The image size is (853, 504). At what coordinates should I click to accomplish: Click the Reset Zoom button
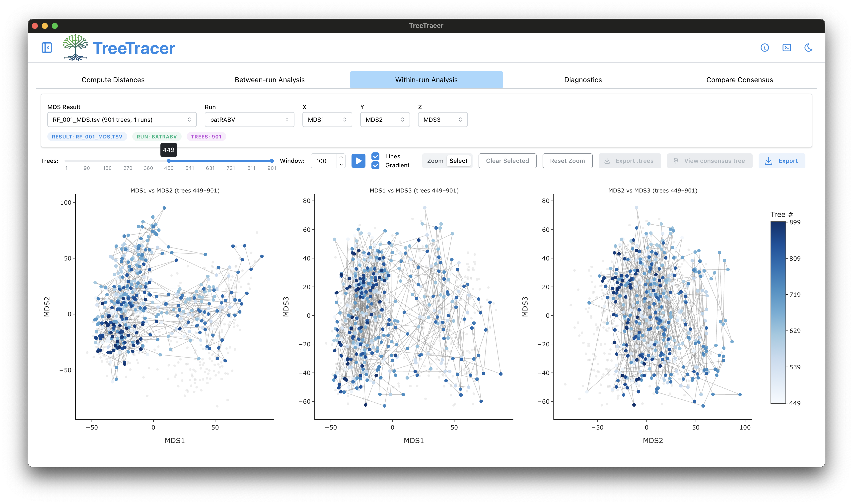click(x=567, y=161)
